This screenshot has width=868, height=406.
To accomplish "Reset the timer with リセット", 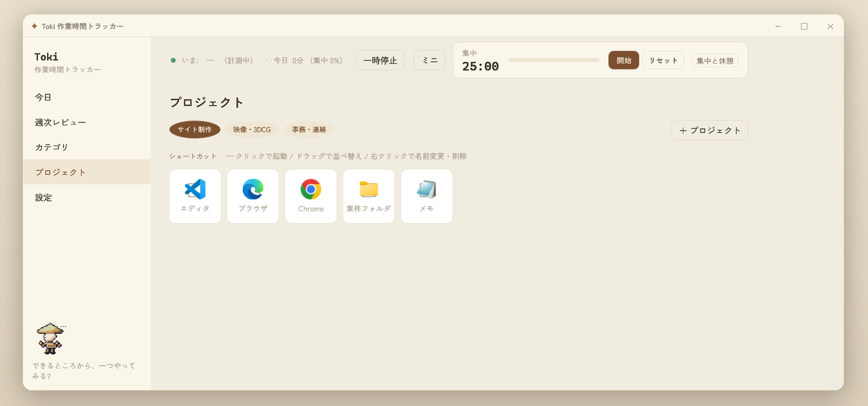I will click(x=663, y=60).
